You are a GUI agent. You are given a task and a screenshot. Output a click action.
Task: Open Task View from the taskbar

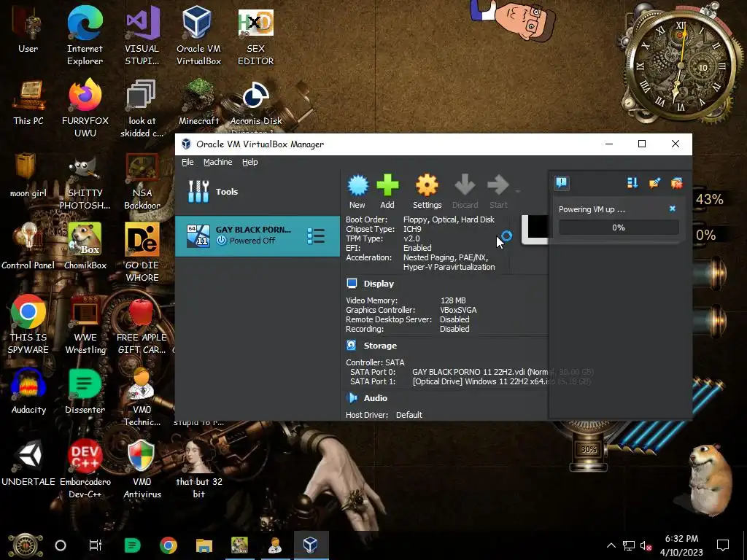click(x=96, y=545)
